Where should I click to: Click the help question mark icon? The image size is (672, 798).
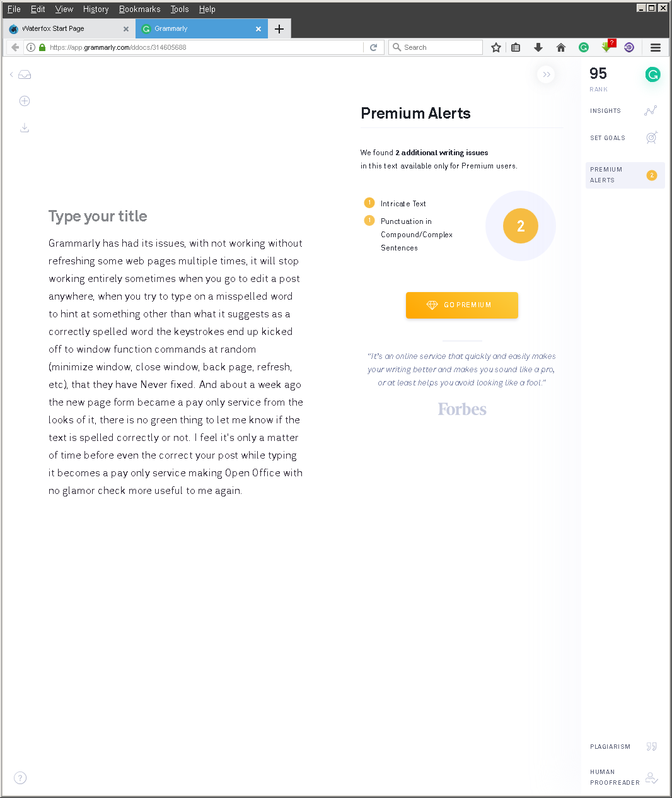click(x=20, y=778)
